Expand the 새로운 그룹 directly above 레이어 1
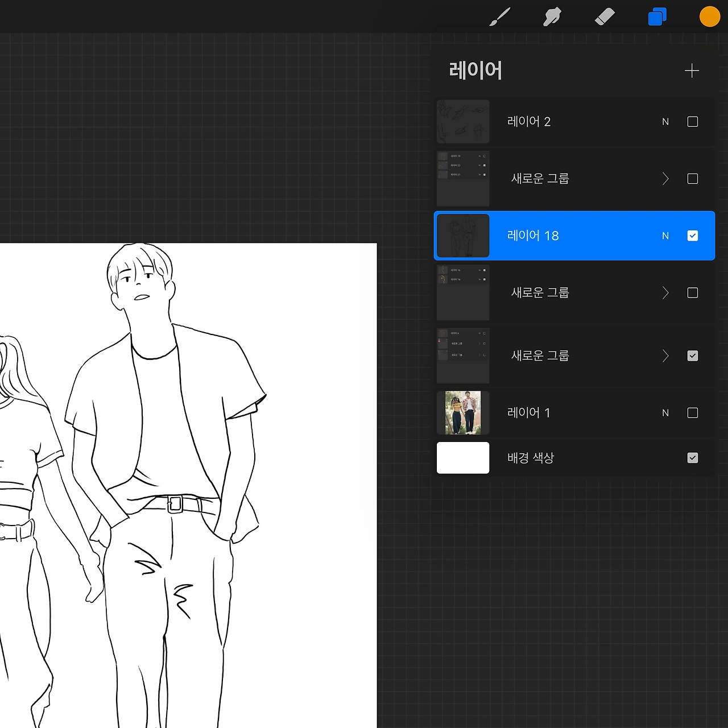This screenshot has height=728, width=728. pos(665,356)
